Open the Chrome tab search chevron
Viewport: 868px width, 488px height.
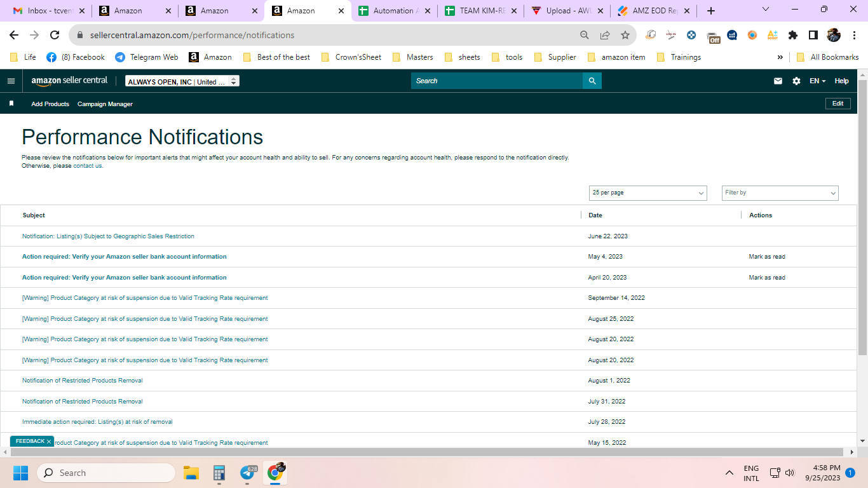(x=766, y=10)
